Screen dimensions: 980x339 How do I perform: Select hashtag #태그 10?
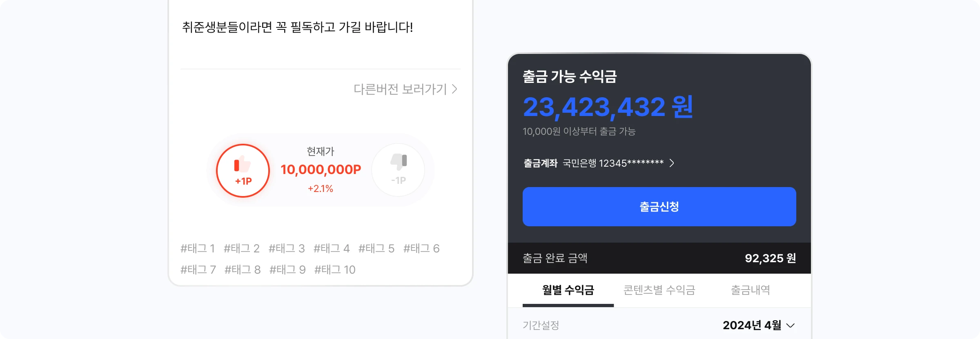click(335, 270)
